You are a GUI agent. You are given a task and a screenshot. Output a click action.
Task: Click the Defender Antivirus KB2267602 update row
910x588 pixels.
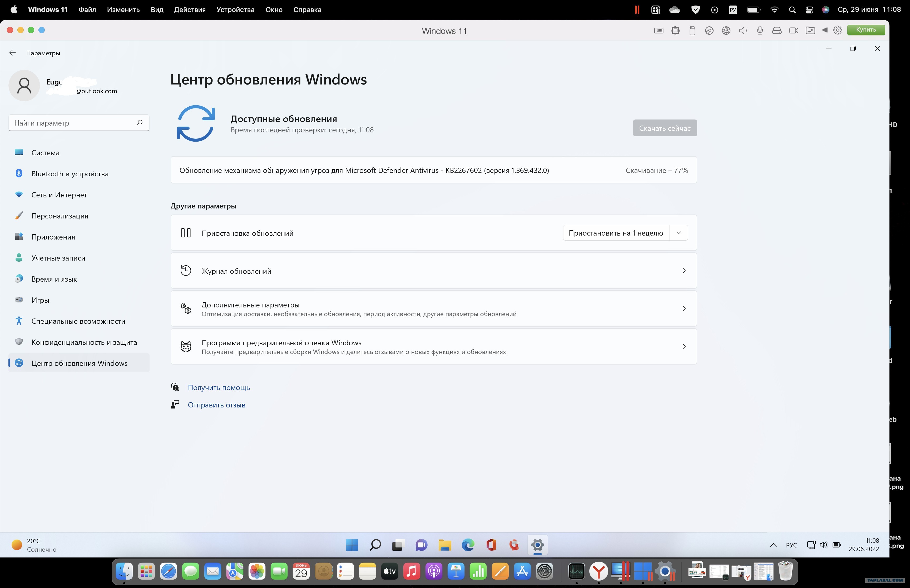click(434, 170)
